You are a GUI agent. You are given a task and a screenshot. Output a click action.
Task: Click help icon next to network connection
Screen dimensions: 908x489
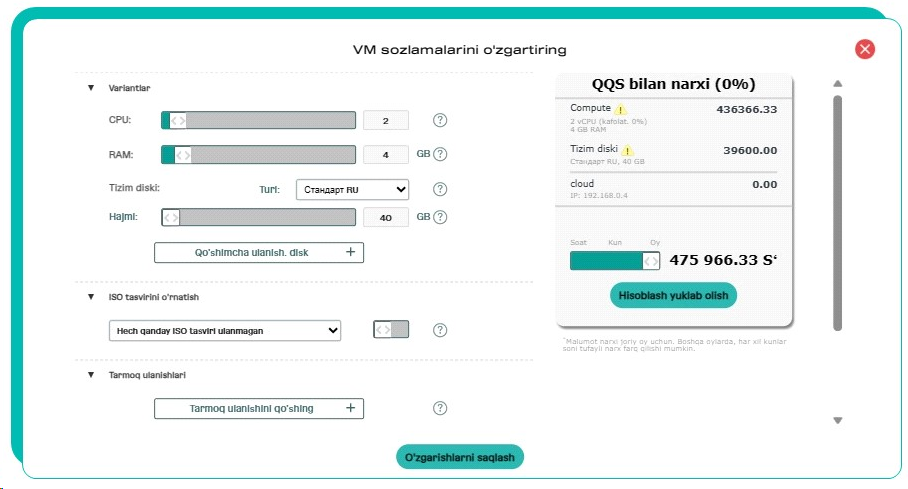coord(440,408)
